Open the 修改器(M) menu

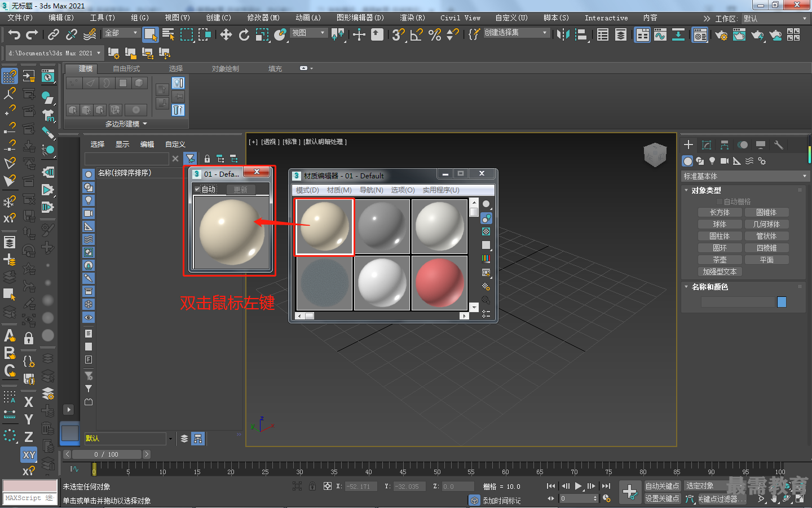coord(263,18)
